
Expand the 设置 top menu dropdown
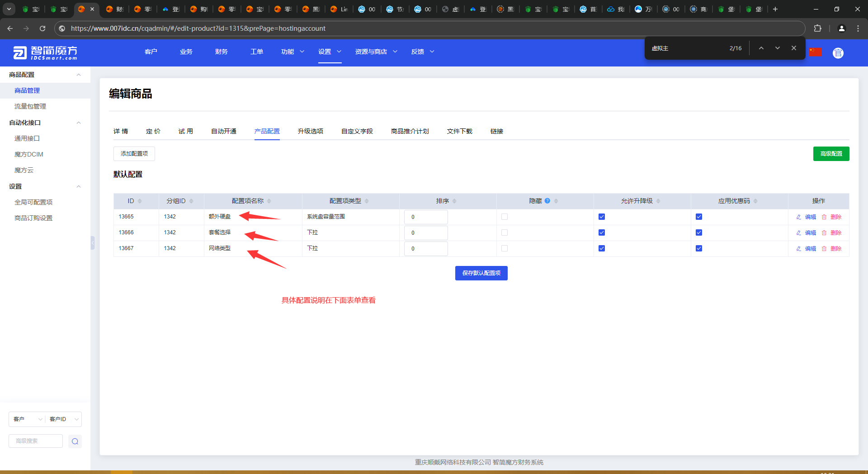coord(330,52)
